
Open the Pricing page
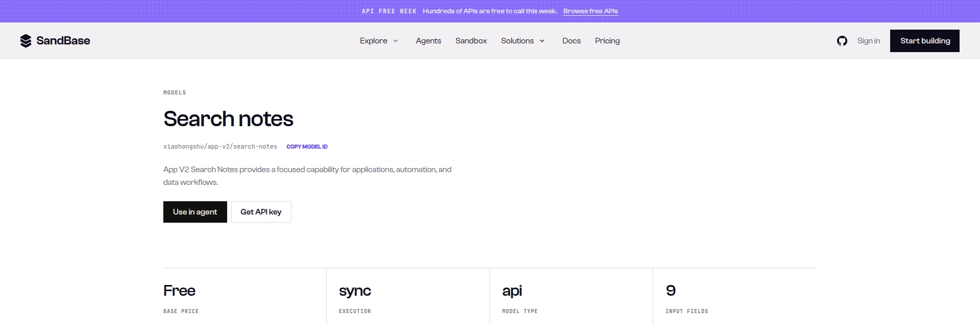click(x=607, y=41)
